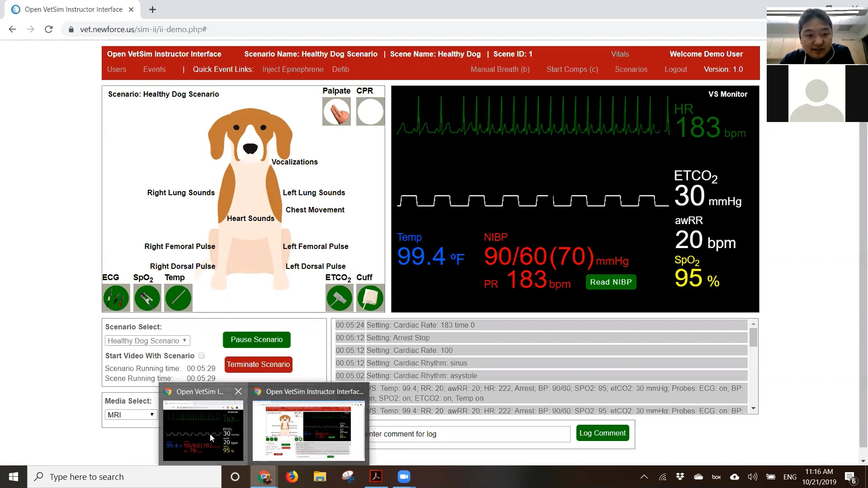Screen dimensions: 868x488
Task: Toggle Left Lung Sounds on the dog
Action: coord(314,192)
